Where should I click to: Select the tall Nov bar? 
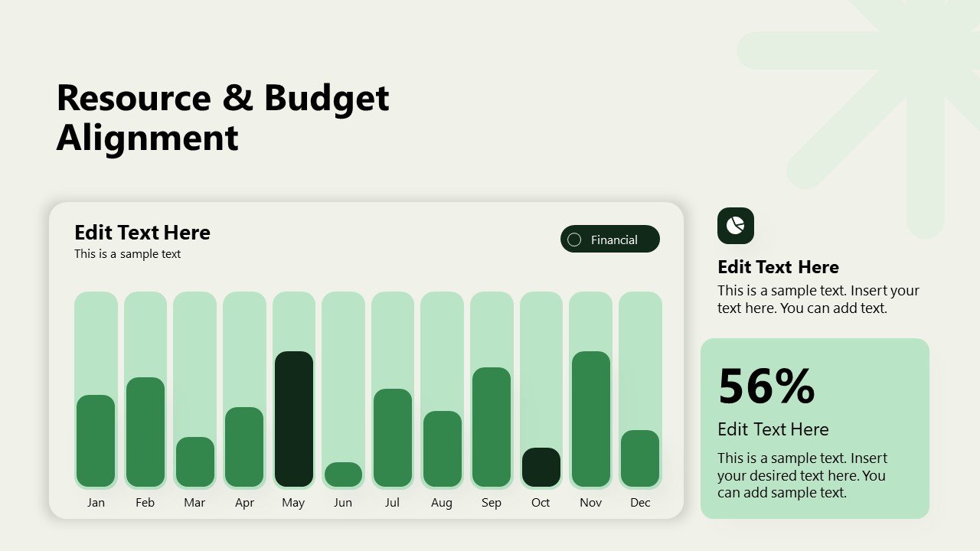click(x=590, y=419)
